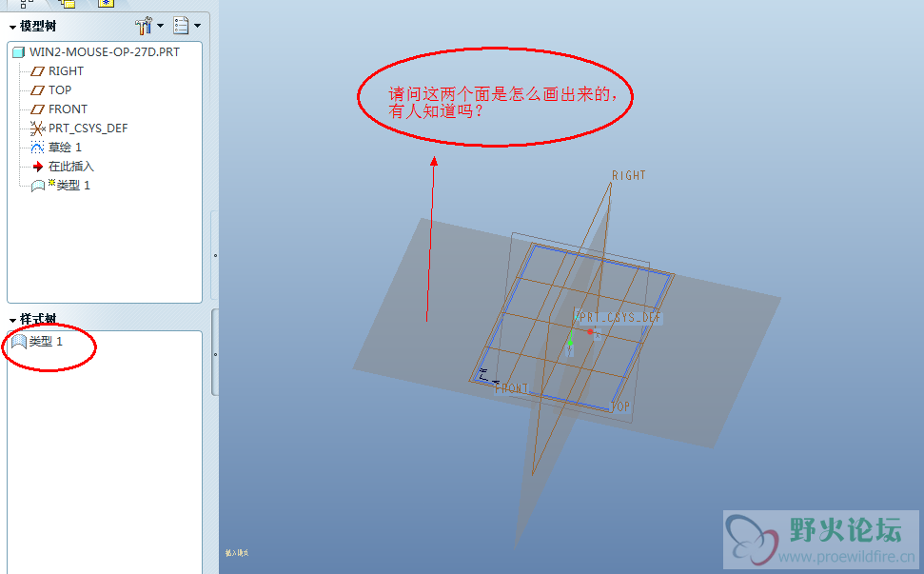Switch to the folder browser tab
Image resolution: width=924 pixels, height=574 pixels.
tap(67, 3)
